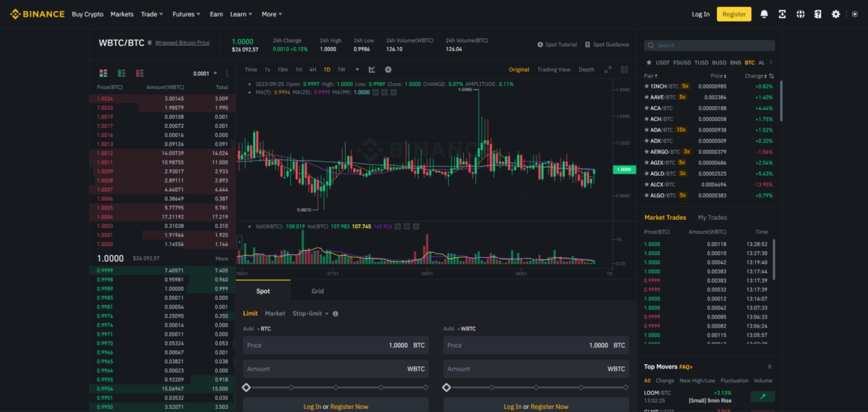
Task: Switch to the My Trades tab
Action: point(712,218)
